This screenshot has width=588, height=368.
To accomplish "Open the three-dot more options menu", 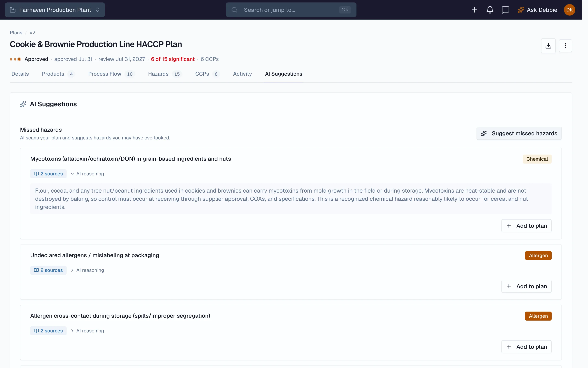I will (x=565, y=46).
